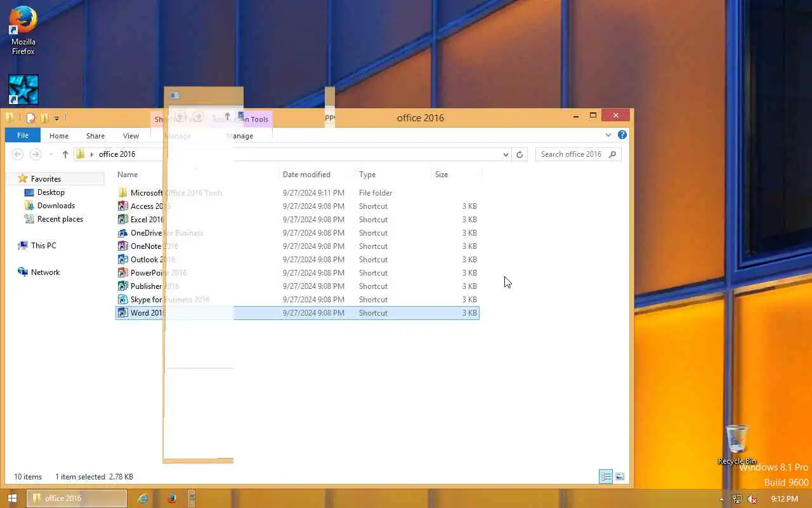Launch Internet Explorer from the taskbar
Screen dimensions: 812x508
click(x=143, y=498)
